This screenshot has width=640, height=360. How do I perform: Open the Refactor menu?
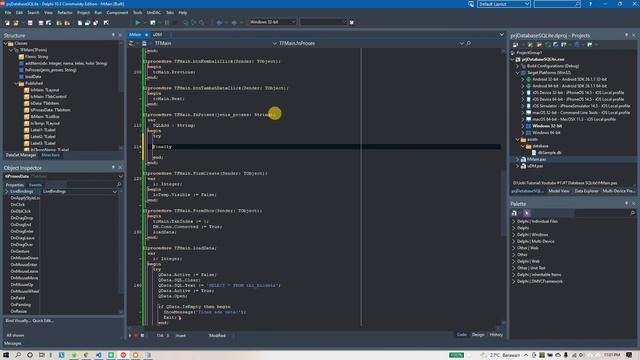(64, 13)
